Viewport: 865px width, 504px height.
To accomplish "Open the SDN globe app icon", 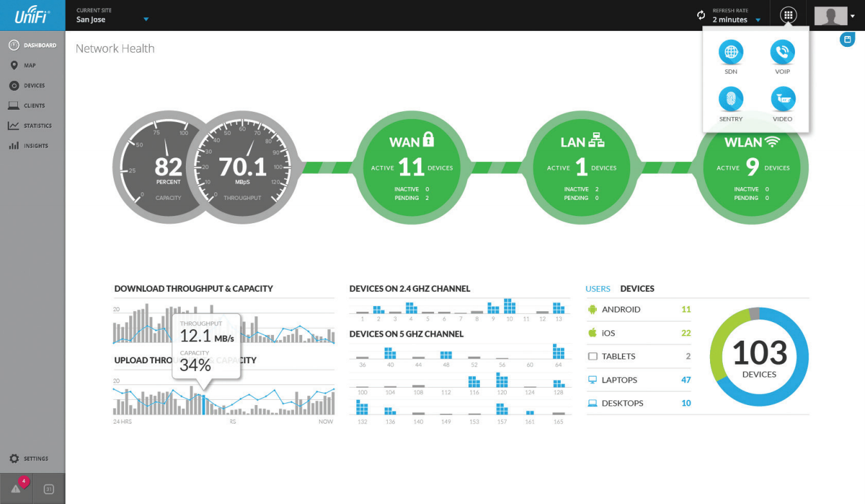I will coord(731,53).
